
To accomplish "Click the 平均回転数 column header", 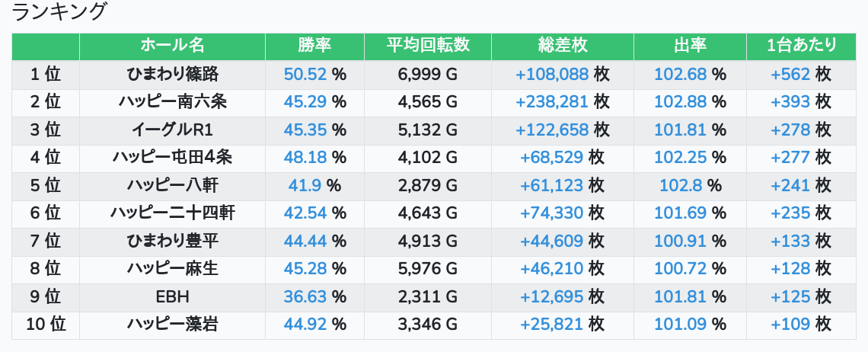I will click(427, 46).
